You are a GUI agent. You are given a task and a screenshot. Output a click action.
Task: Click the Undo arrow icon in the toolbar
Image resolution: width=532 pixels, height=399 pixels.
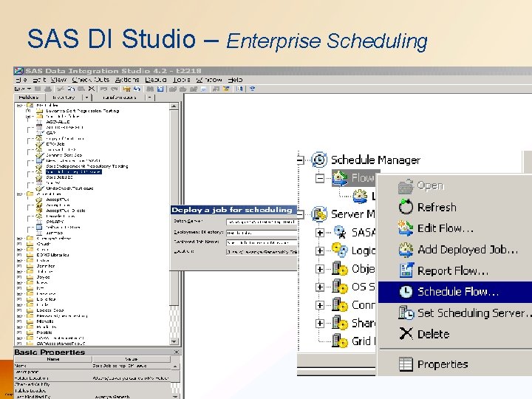104,89
